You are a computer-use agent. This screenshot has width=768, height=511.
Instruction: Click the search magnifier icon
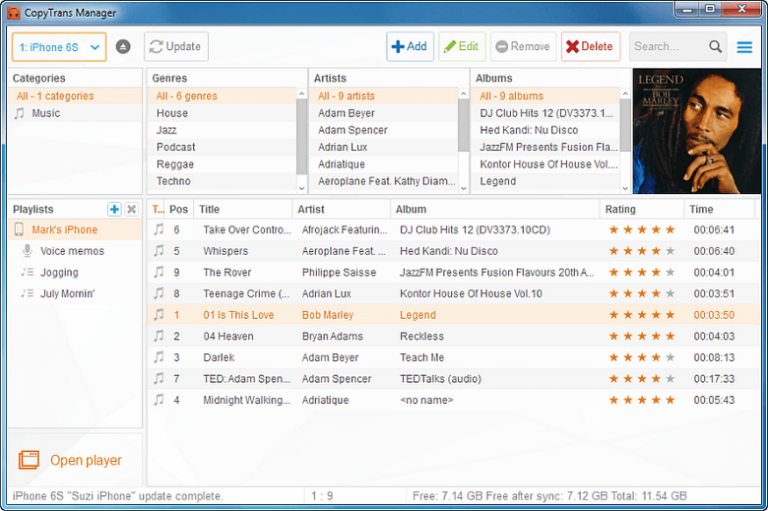(x=715, y=47)
